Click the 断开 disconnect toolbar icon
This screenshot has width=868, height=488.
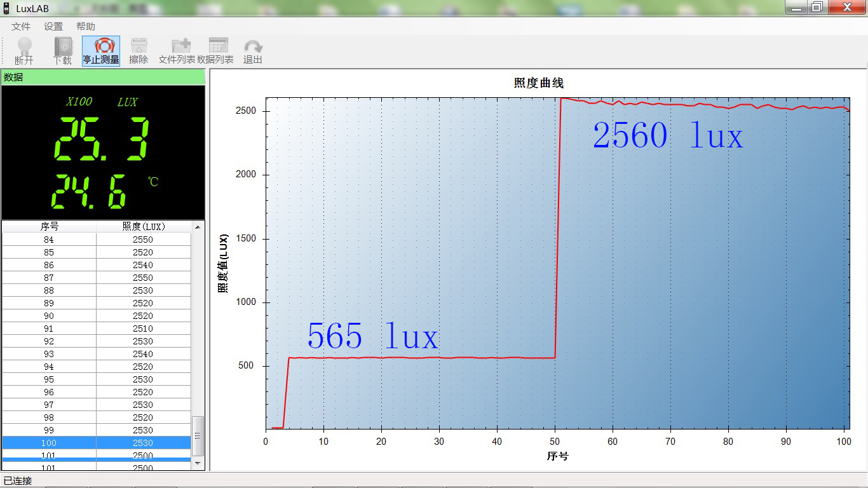(24, 51)
